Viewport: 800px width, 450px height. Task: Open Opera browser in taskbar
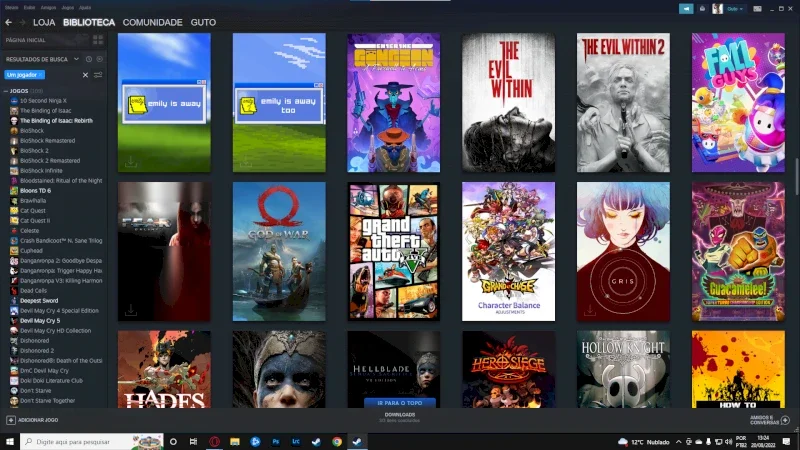214,441
